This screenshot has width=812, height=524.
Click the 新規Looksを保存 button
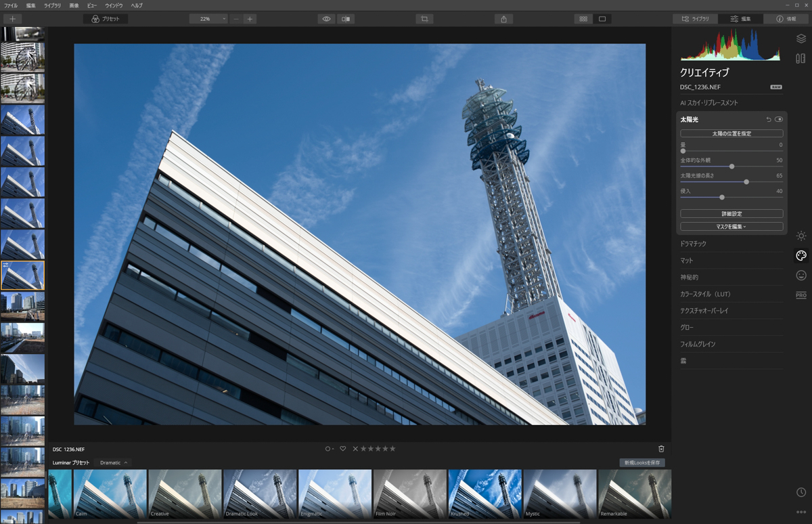coord(642,463)
